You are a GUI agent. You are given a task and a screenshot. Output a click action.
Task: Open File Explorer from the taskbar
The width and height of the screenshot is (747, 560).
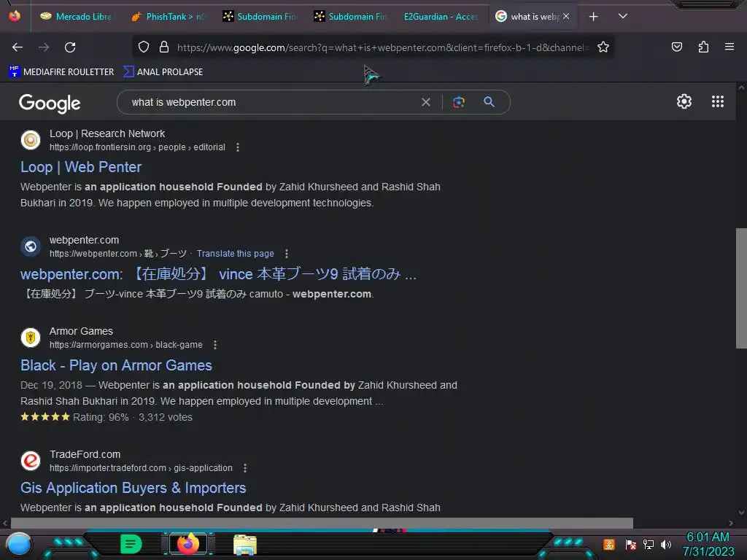click(245, 545)
